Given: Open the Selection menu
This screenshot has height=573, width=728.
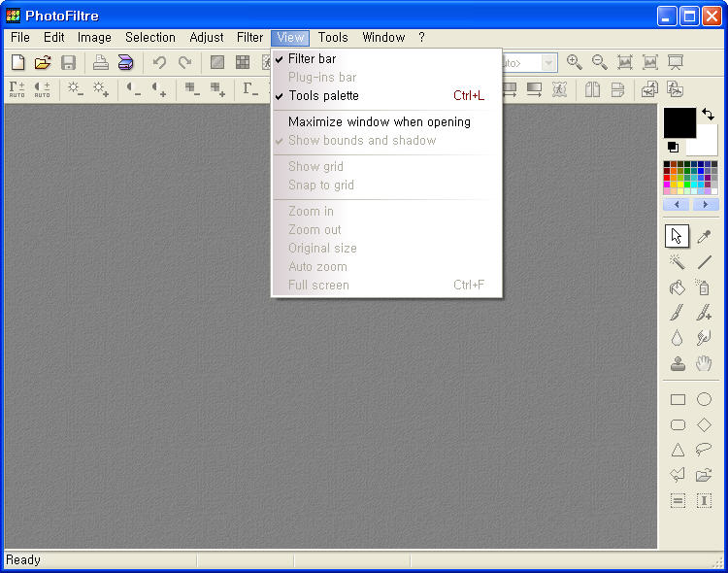Looking at the screenshot, I should (150, 37).
